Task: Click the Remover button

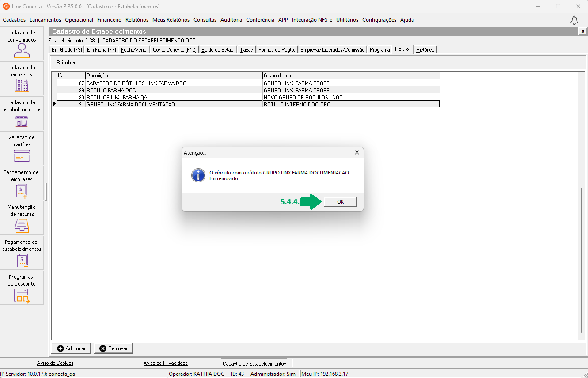Action: pos(113,348)
